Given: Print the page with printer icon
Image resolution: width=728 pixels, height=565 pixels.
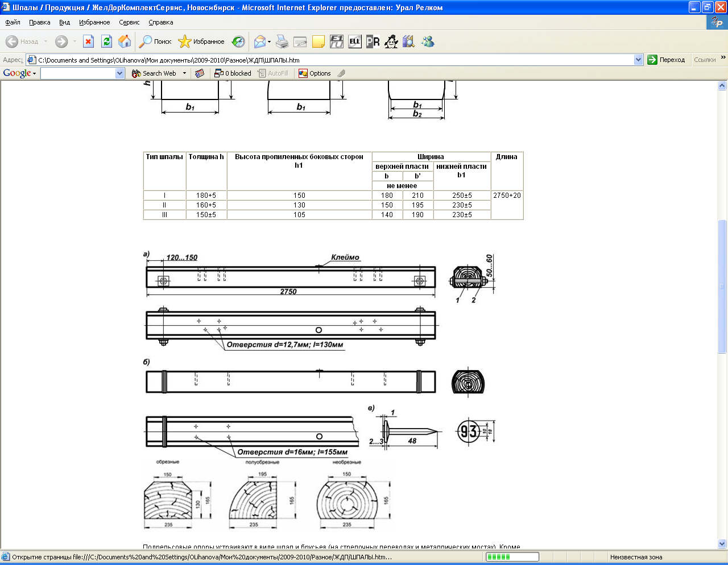Looking at the screenshot, I should click(282, 41).
